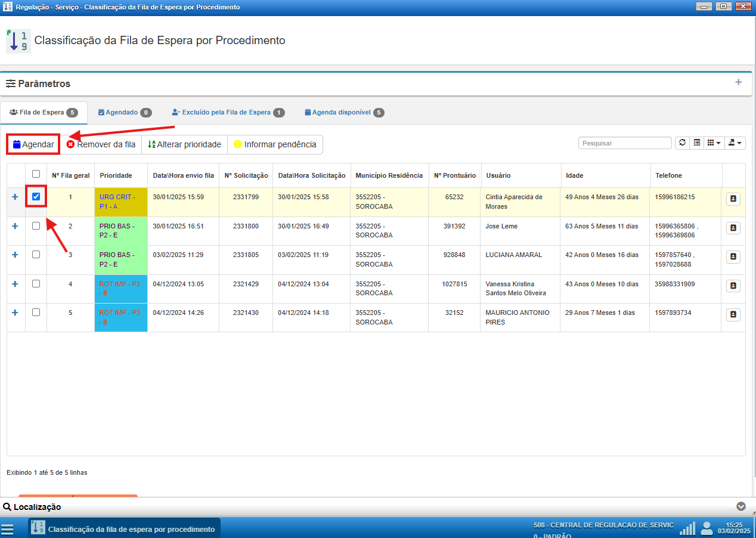756x538 pixels.
Task: Open the hamburger menu in bottom bar
Action: coord(7,529)
